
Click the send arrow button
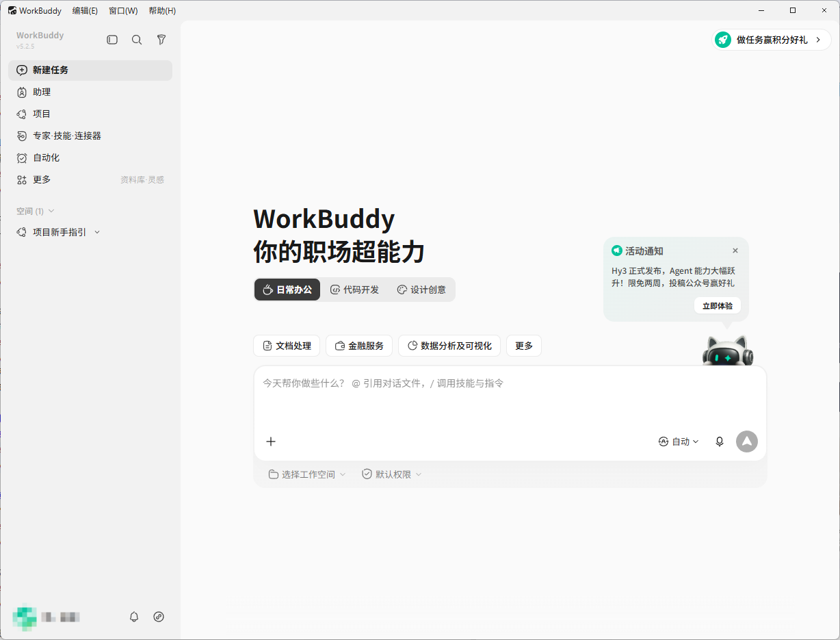[747, 441]
